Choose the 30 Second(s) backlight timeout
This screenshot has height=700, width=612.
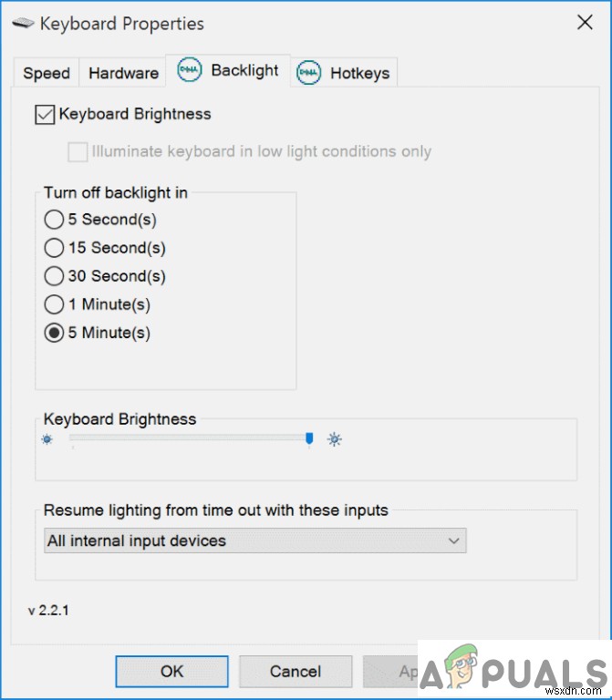tap(54, 276)
